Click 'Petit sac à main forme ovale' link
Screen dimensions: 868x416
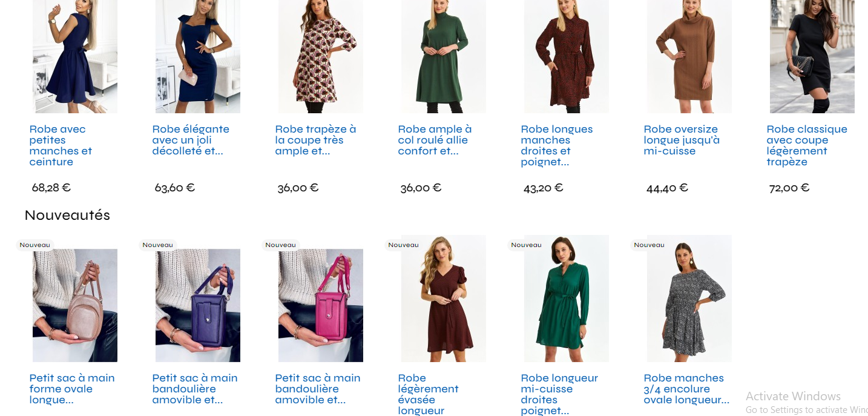pos(72,389)
